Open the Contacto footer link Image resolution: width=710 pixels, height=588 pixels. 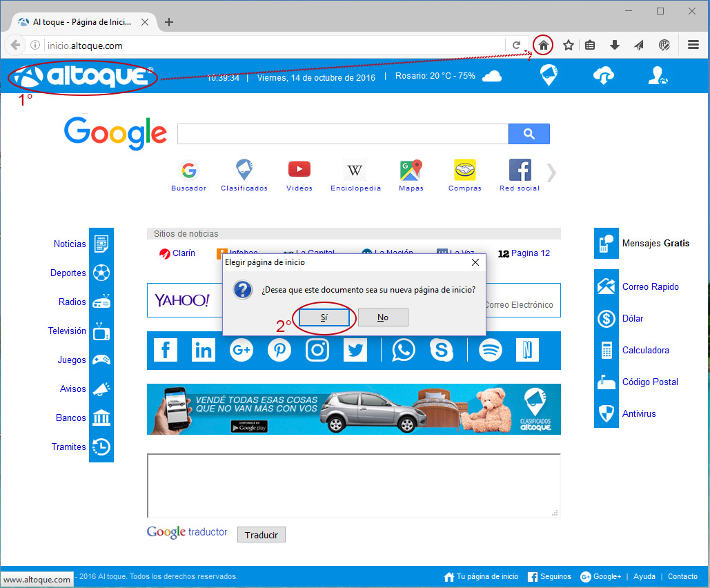click(x=682, y=577)
